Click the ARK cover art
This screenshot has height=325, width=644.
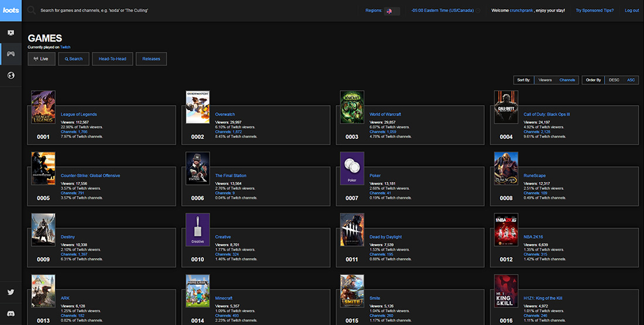coord(43,291)
